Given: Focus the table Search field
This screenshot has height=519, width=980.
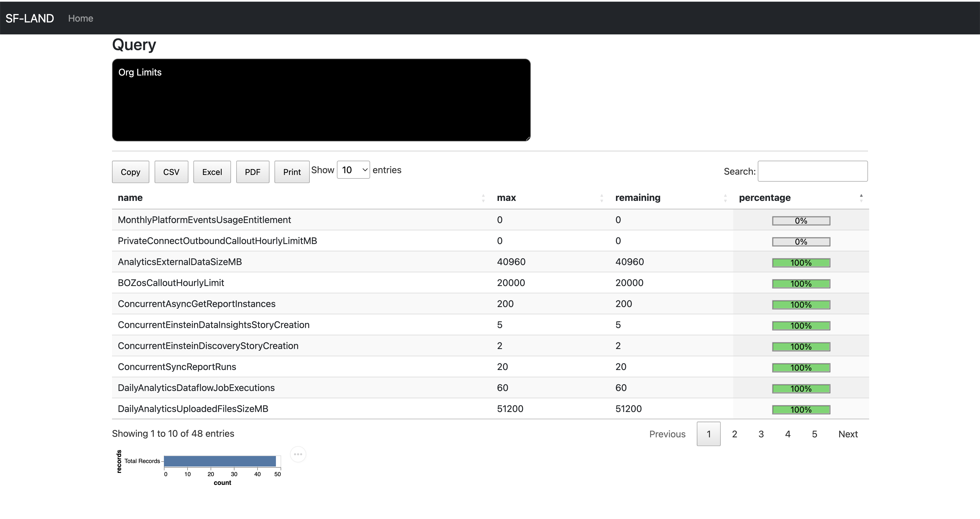Looking at the screenshot, I should point(813,171).
